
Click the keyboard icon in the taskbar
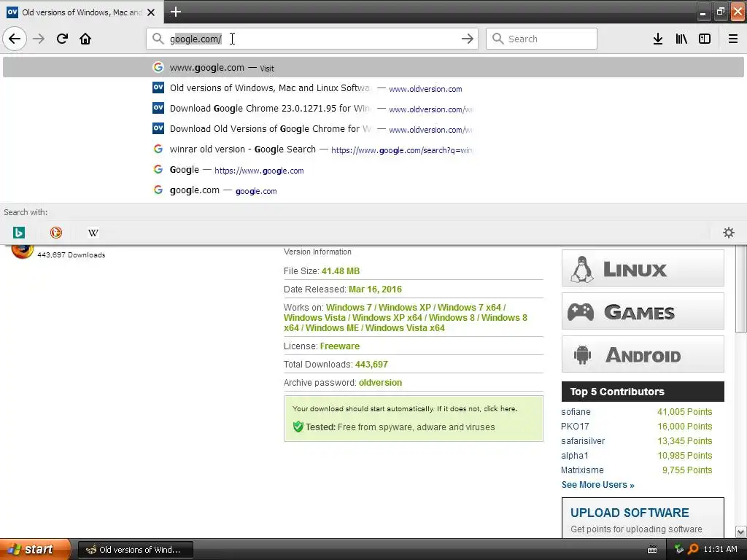point(652,550)
